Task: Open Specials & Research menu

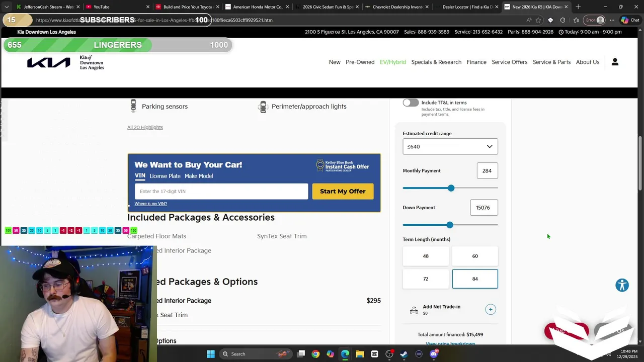Action: (x=436, y=62)
